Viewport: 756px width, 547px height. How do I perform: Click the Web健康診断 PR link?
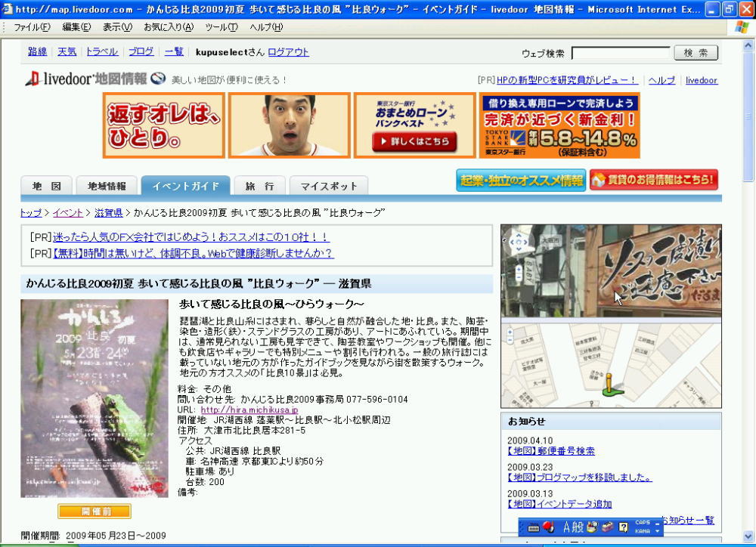coord(193,253)
